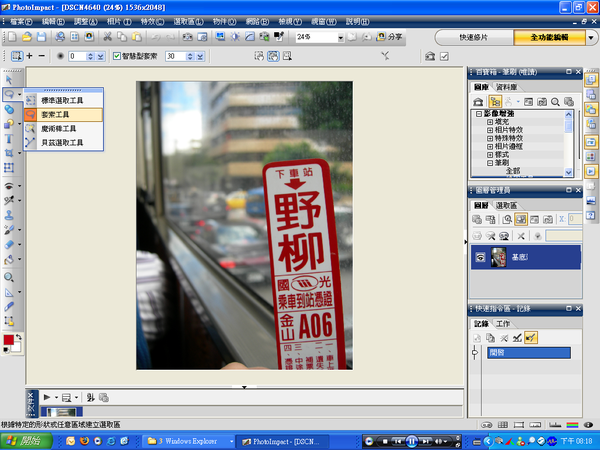Select the Zoom magnifier tool

click(x=9, y=277)
